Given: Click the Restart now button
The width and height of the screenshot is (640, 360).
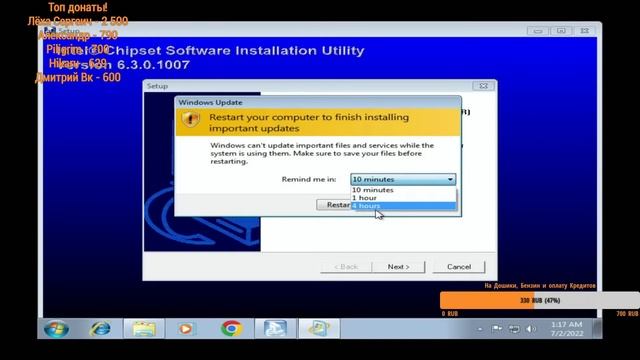Looking at the screenshot, I should [334, 205].
